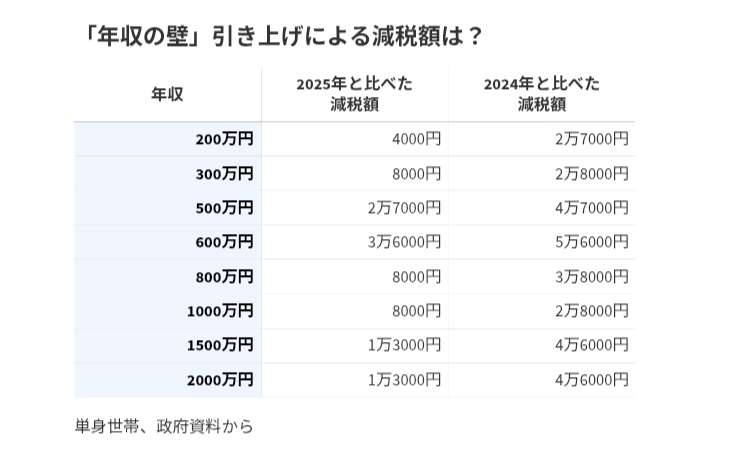Click the 4000円 cell in the 200万円 row

click(416, 139)
